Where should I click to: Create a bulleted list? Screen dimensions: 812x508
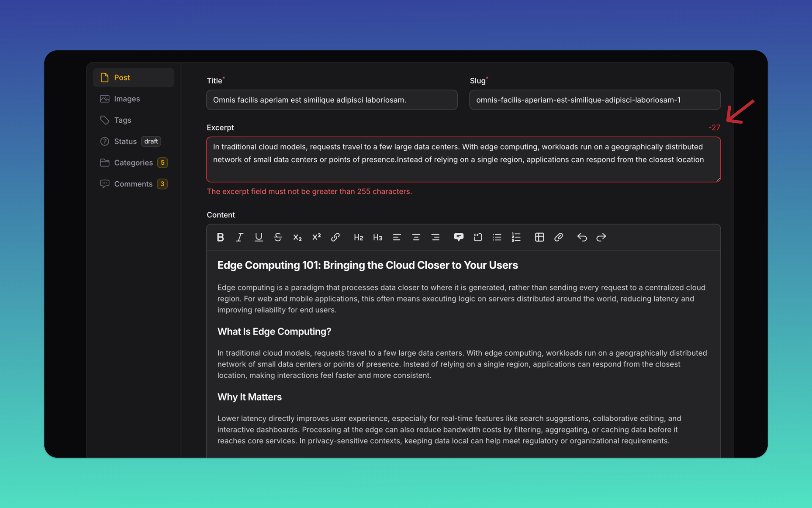click(x=497, y=237)
